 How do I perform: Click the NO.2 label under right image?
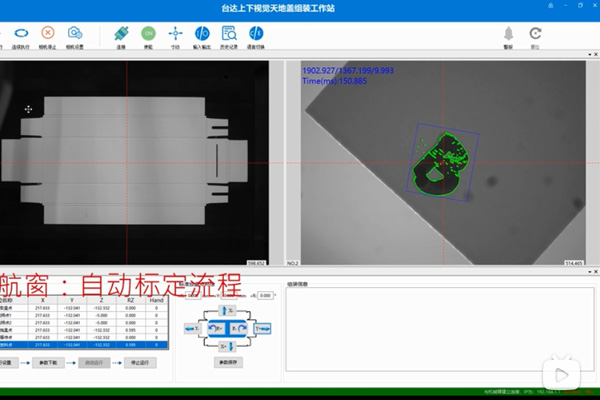pyautogui.click(x=293, y=263)
